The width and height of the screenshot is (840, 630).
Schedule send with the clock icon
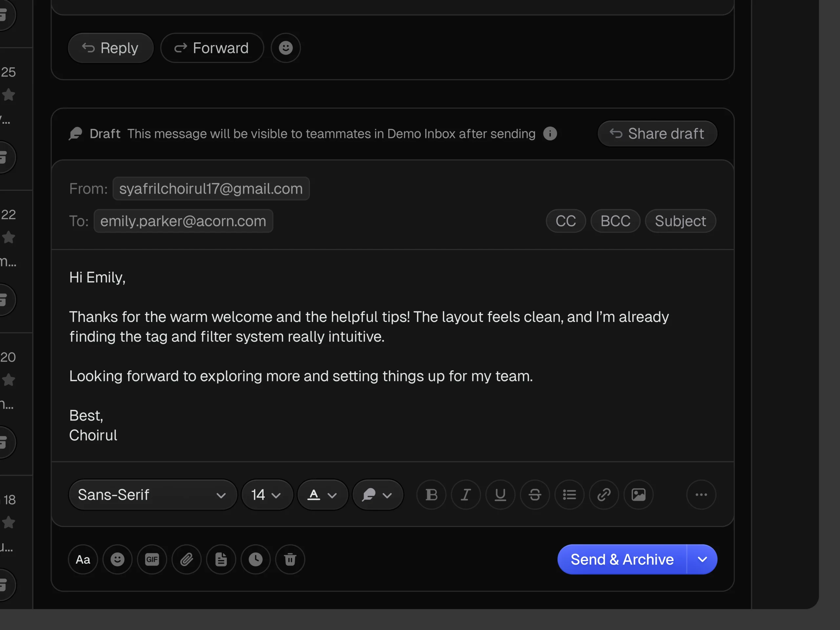point(256,559)
